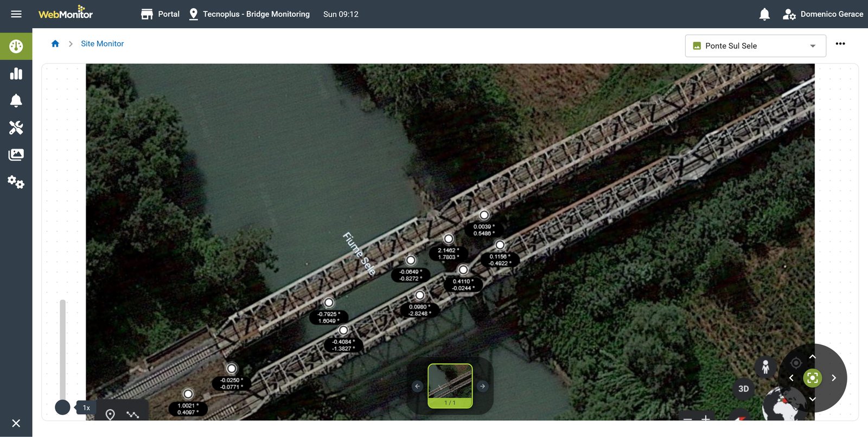Select sensor marker reading -0.0250°
The image size is (868, 437).
[x=231, y=369]
